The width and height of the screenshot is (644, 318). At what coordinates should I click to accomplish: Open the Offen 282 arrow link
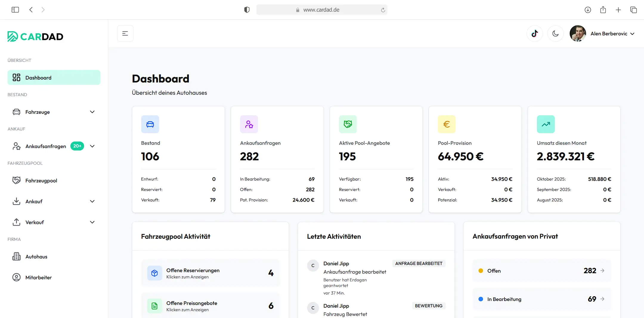603,271
